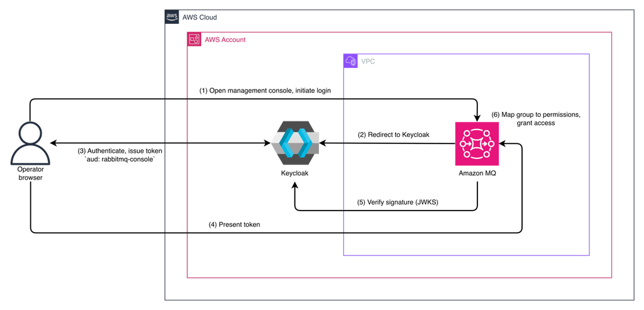Select the '(4) Present token' label
Screen dimensions: 644x310
coord(235,224)
